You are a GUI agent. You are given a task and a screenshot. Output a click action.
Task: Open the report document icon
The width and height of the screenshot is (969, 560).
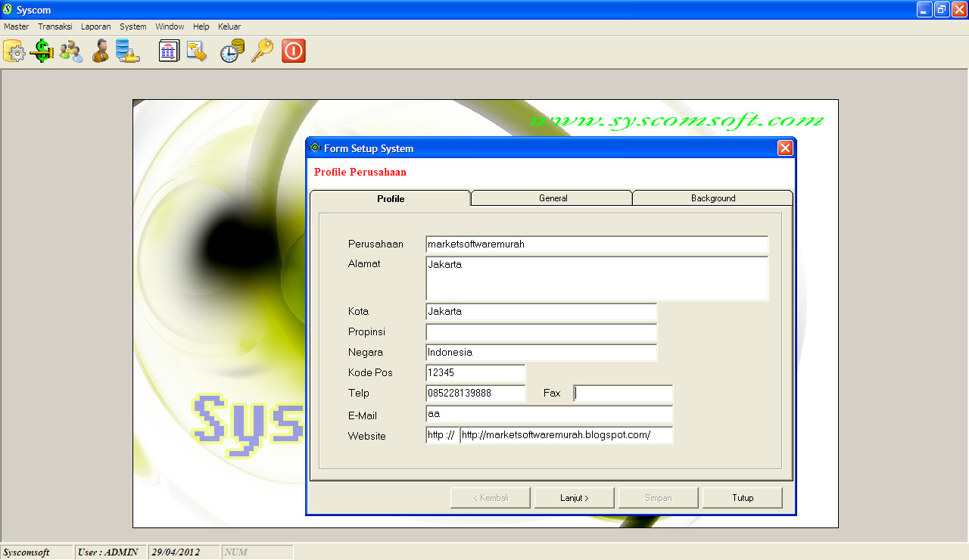168,51
